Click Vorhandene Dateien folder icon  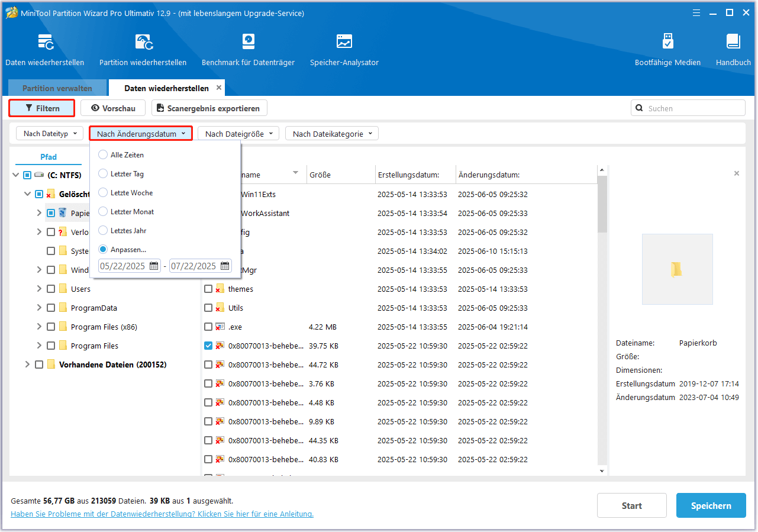point(51,365)
